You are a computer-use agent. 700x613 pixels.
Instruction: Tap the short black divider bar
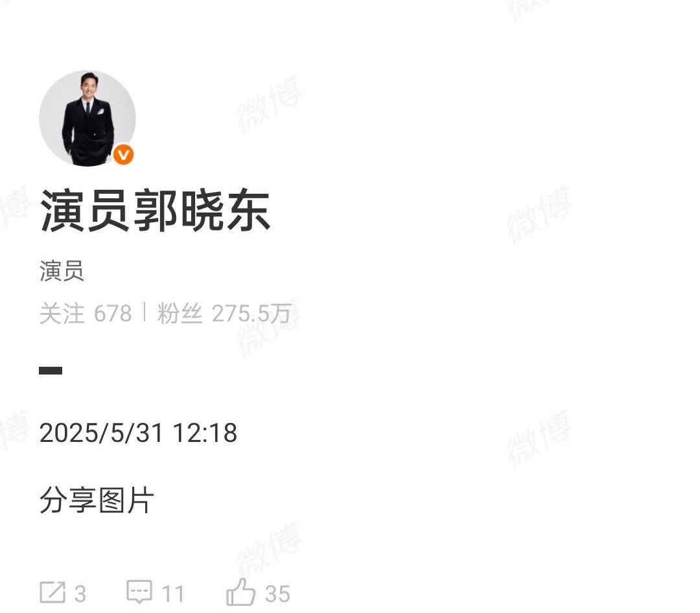[x=51, y=370]
